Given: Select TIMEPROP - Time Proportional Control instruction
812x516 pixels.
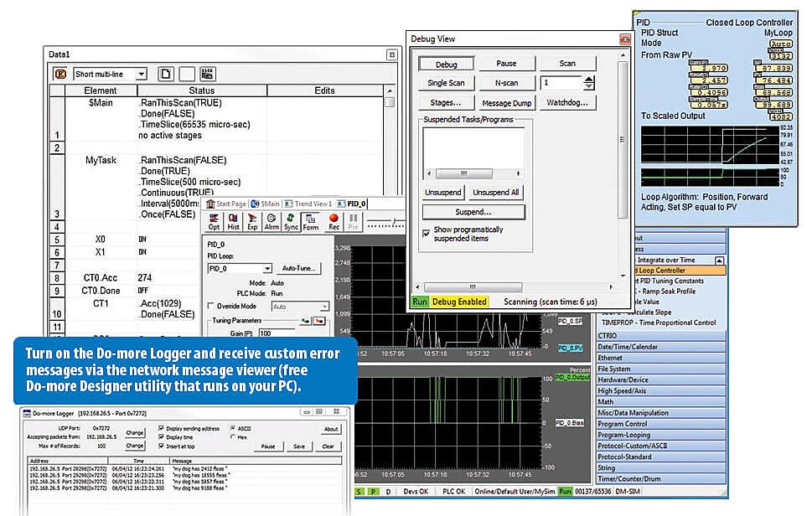Looking at the screenshot, I should click(659, 322).
